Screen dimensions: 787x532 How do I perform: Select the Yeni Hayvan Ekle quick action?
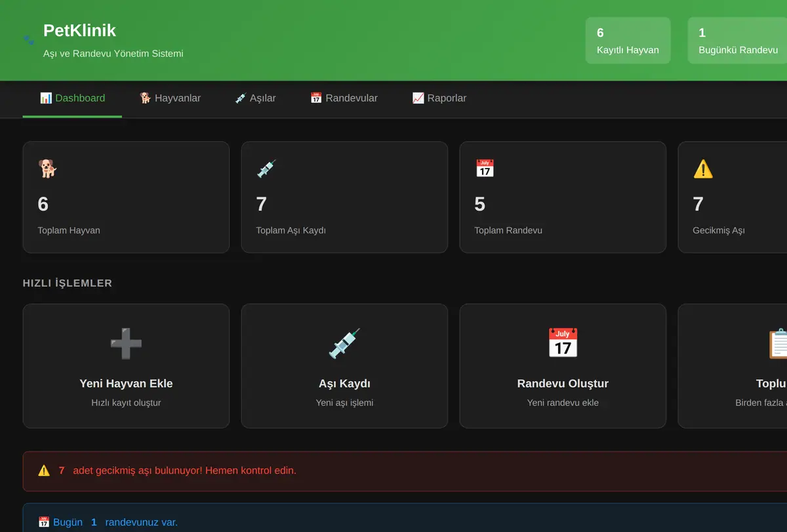pyautogui.click(x=126, y=366)
